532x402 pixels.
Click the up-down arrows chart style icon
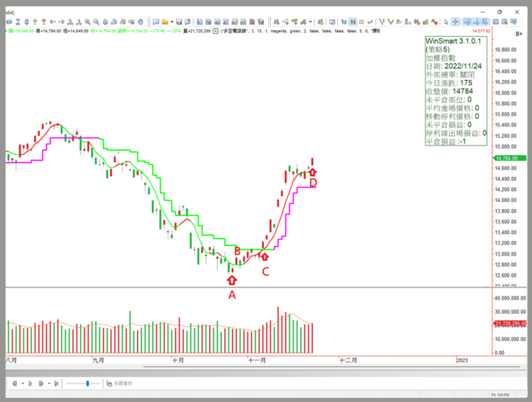[344, 22]
